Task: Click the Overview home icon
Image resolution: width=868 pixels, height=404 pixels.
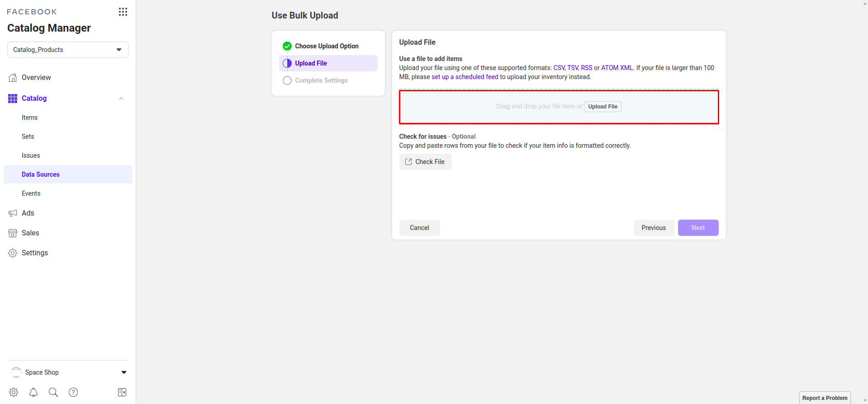Action: pyautogui.click(x=13, y=78)
